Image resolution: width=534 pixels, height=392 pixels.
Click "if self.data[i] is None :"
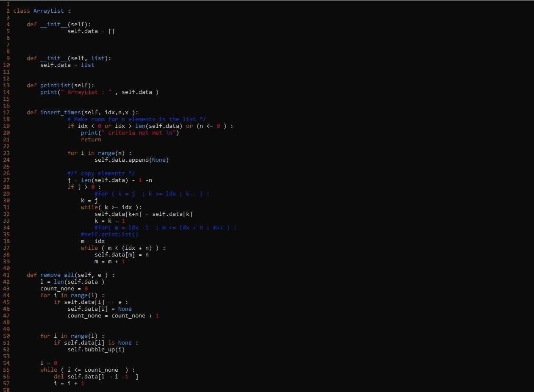(x=96, y=343)
